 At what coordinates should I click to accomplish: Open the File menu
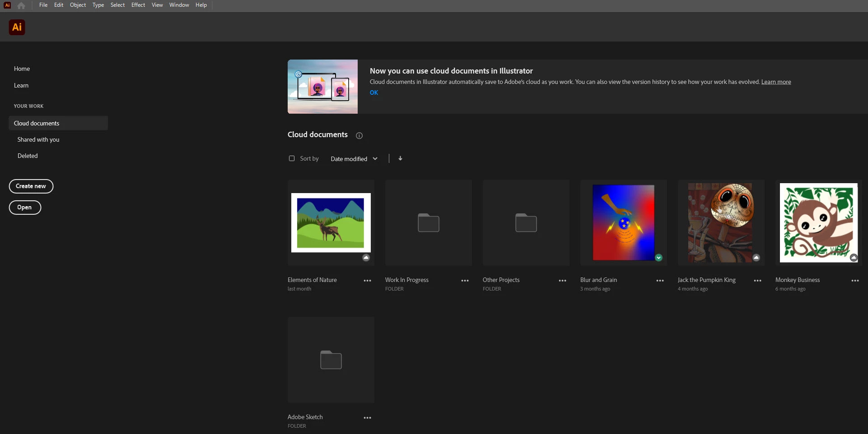pyautogui.click(x=43, y=5)
